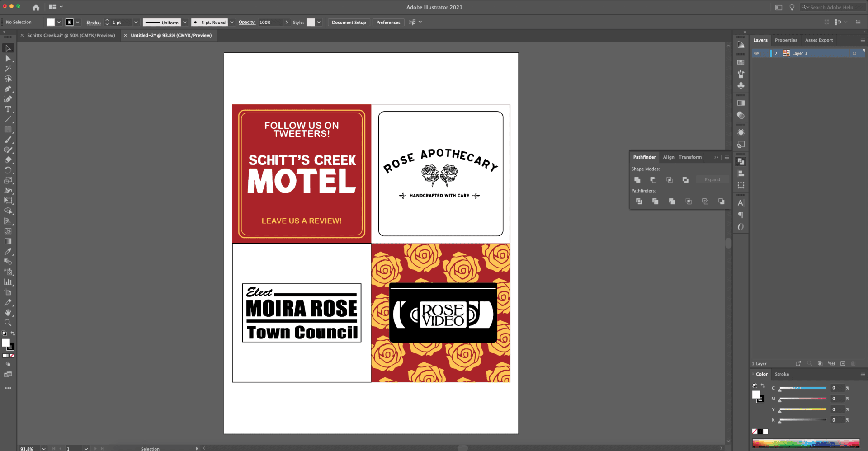The width and height of the screenshot is (868, 451).
Task: Click the Unite shape mode icon
Action: coord(637,180)
